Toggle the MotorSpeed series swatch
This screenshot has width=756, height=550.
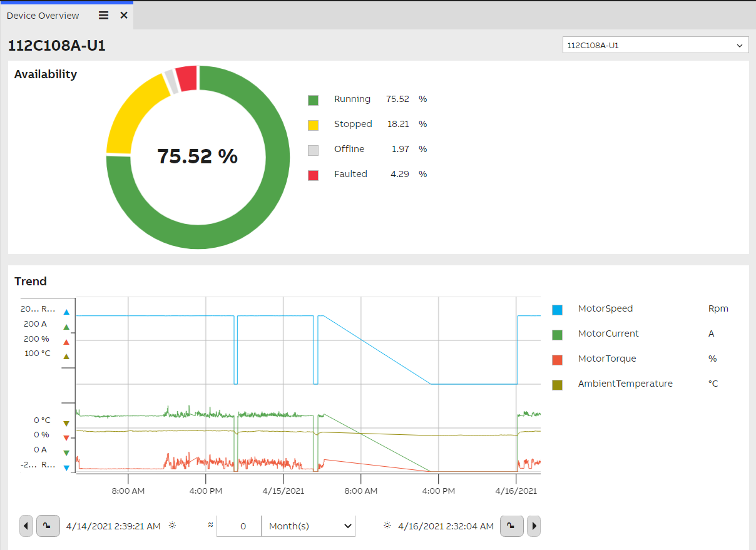[x=557, y=310]
